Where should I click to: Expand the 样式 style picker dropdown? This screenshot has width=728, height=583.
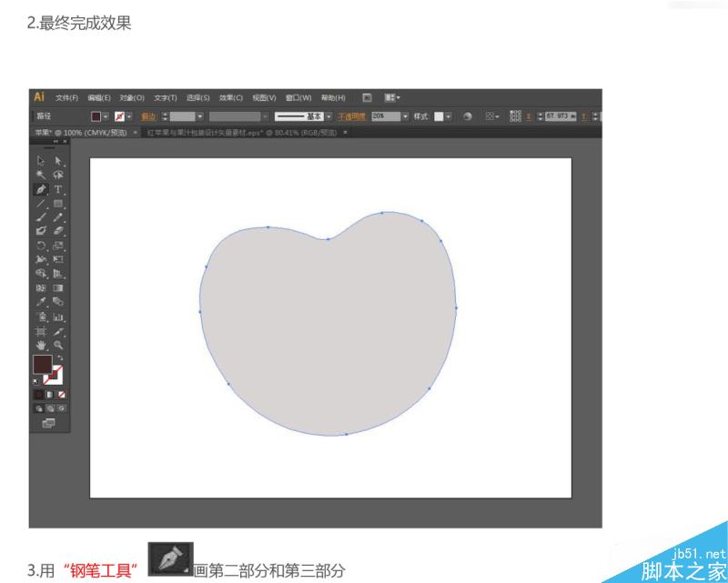[449, 116]
